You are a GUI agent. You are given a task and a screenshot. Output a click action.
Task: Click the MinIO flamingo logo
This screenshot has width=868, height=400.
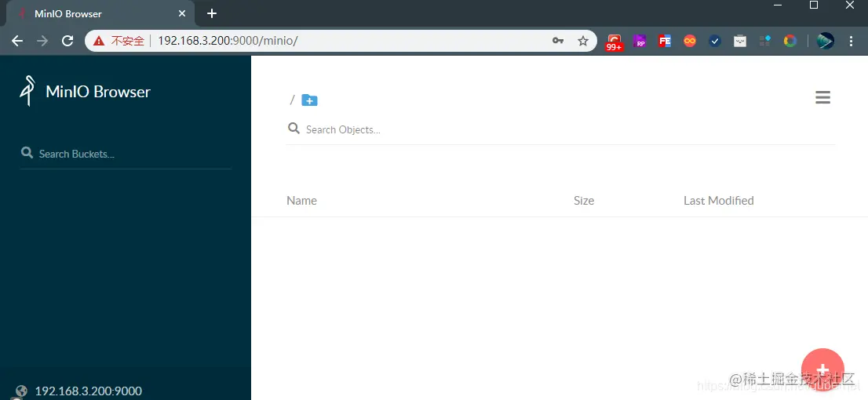(x=27, y=91)
